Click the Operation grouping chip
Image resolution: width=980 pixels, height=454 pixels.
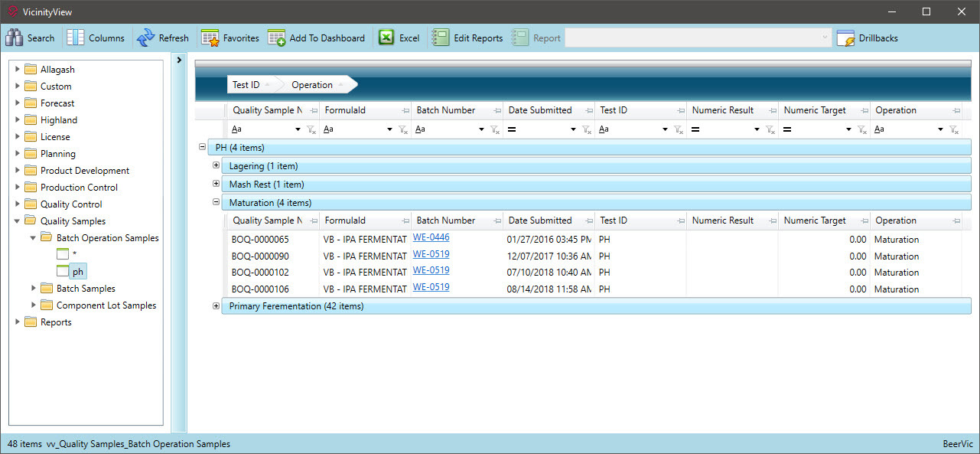[316, 85]
